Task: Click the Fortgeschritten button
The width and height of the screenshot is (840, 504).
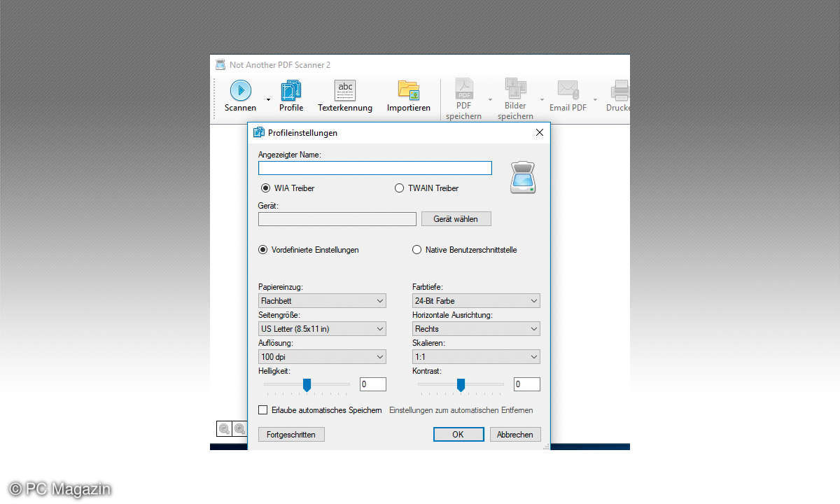Action: [291, 435]
